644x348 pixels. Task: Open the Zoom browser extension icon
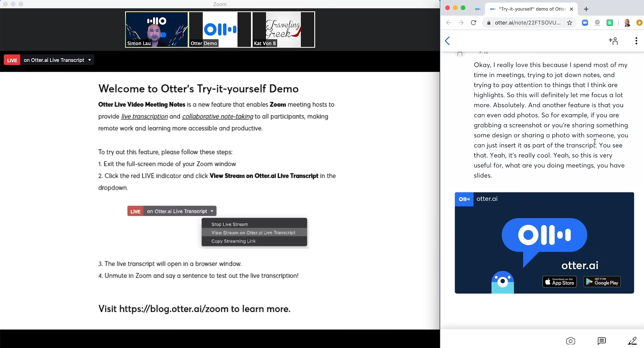585,23
